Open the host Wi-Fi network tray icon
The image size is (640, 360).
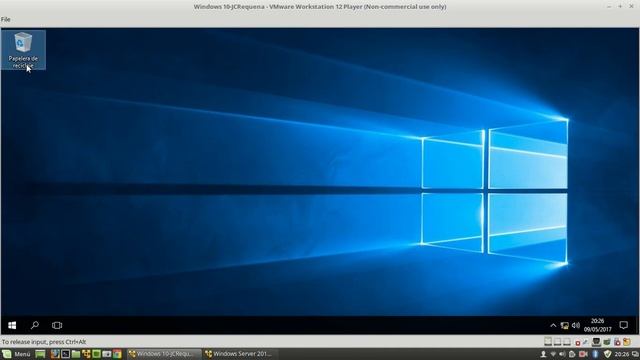click(x=553, y=354)
